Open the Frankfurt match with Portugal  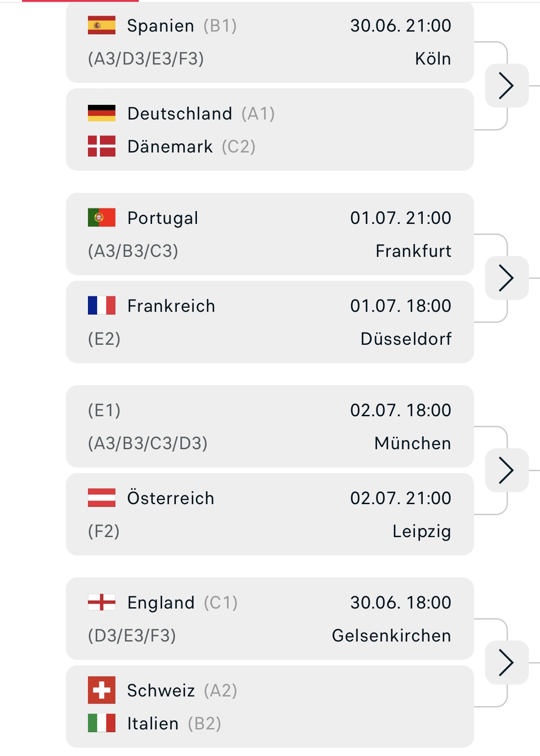click(270, 234)
